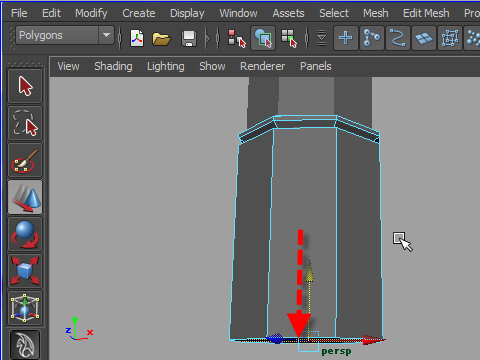This screenshot has height=360, width=480.
Task: Toggle the joints selection mask icon
Action: pyautogui.click(x=372, y=38)
